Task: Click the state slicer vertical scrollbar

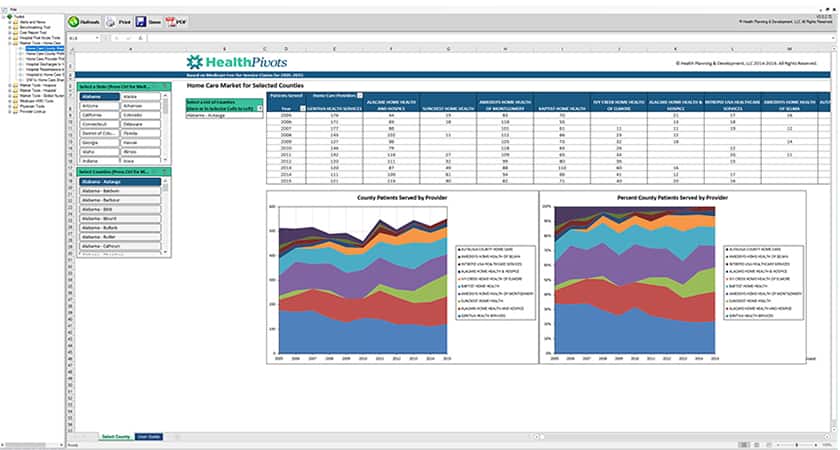Action: [166, 128]
